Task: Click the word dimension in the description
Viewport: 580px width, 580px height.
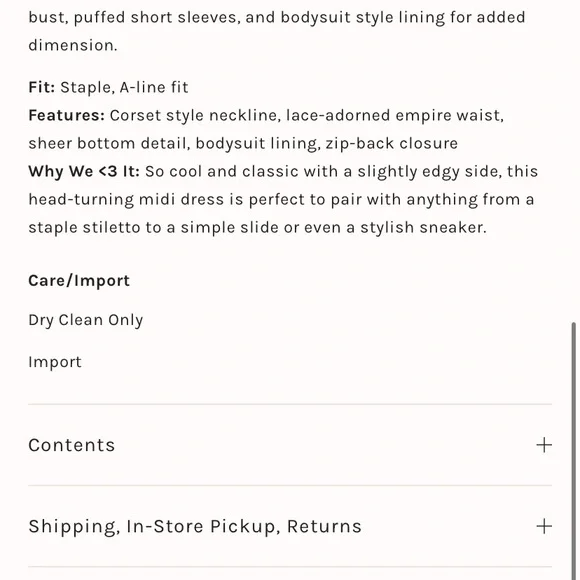Action: [x=71, y=45]
